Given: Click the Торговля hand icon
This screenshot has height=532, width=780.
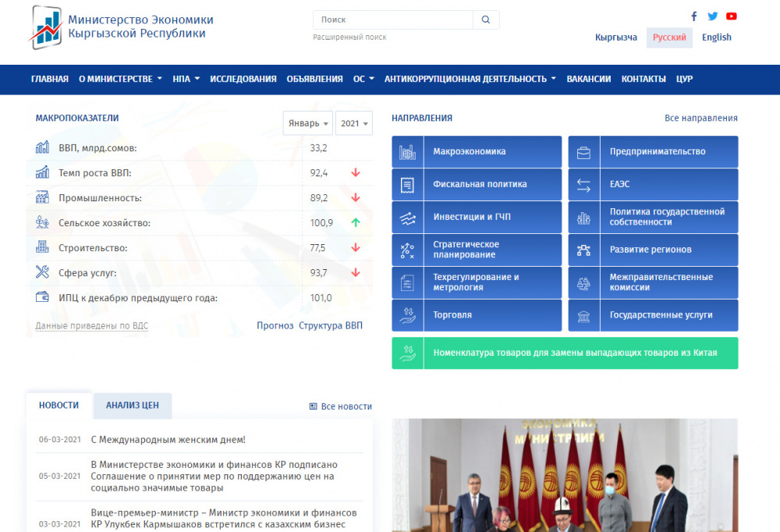Looking at the screenshot, I should click(x=407, y=316).
